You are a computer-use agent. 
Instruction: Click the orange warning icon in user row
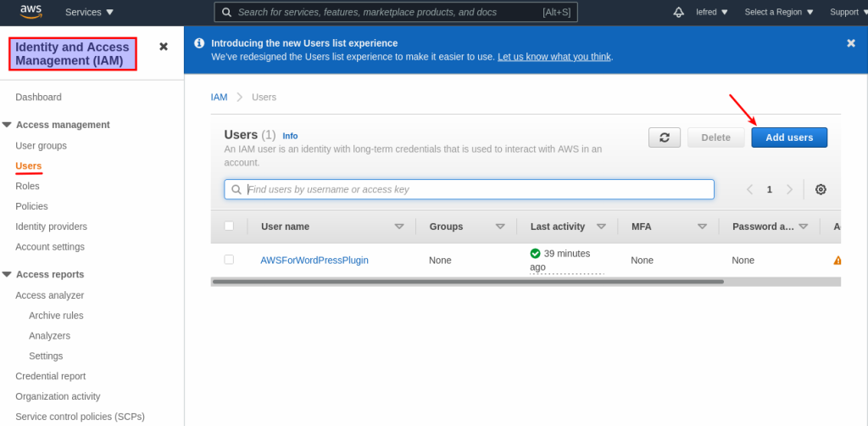click(x=837, y=260)
